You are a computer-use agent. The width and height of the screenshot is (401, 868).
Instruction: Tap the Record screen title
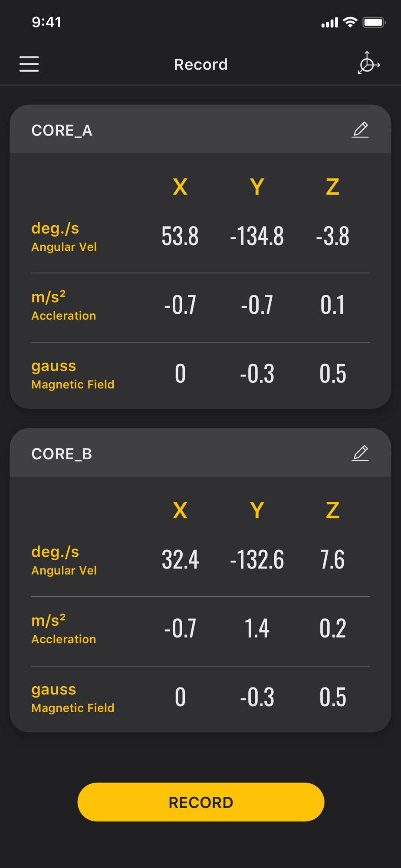click(201, 65)
